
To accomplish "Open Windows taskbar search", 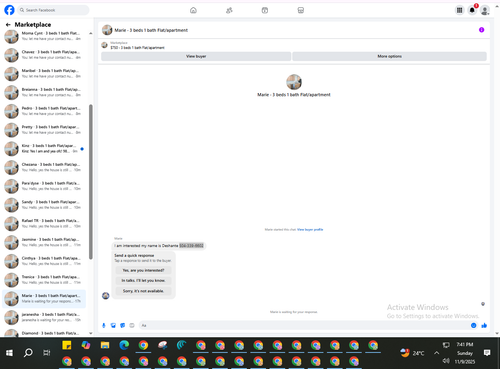I will click(28, 353).
